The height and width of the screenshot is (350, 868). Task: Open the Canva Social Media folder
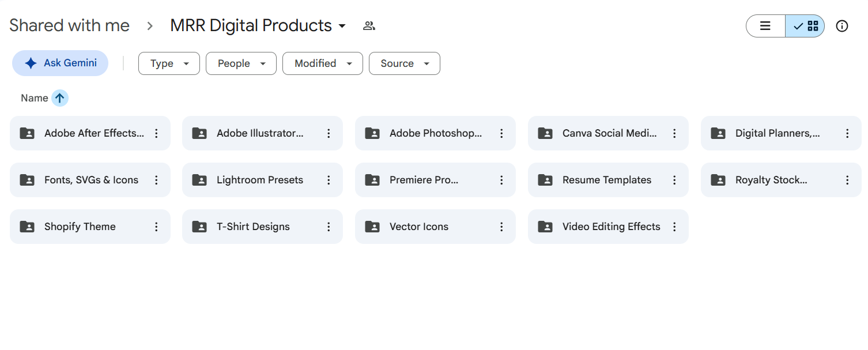[608, 133]
